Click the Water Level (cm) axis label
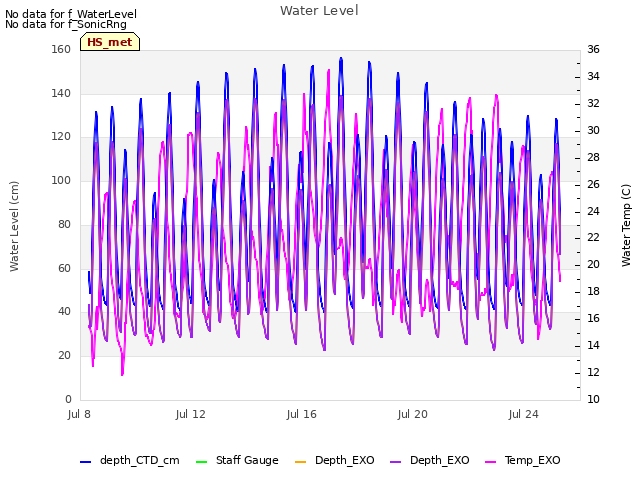 click(14, 227)
